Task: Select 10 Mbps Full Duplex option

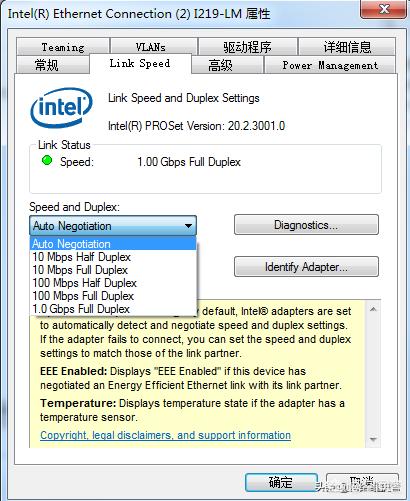Action: [x=113, y=270]
